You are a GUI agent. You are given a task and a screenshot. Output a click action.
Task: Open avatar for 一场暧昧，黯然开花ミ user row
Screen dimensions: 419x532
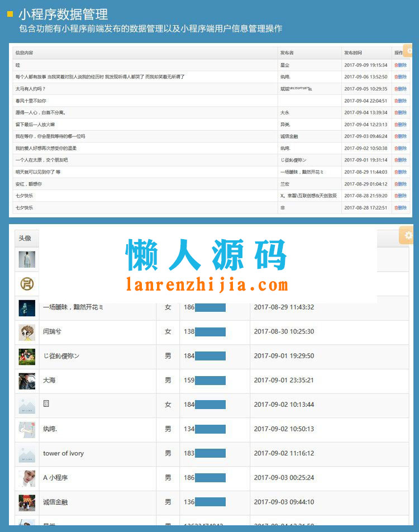(x=27, y=308)
